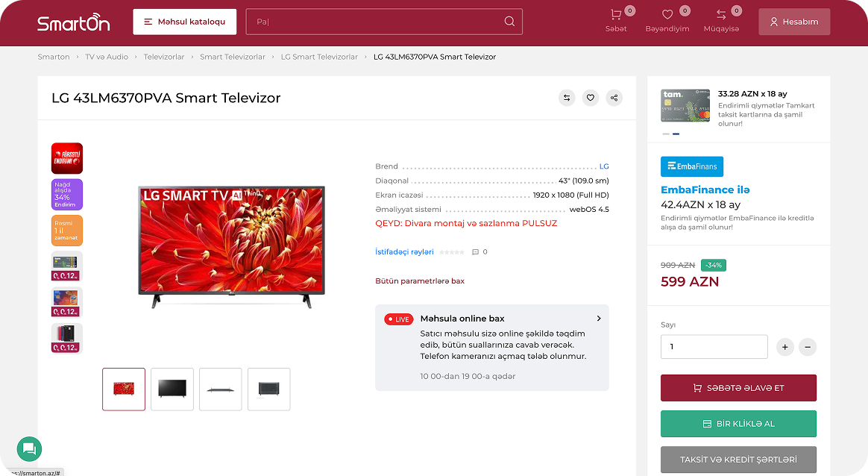
Task: Open the Bəyəndiyim favorites heart icon
Action: 667,16
